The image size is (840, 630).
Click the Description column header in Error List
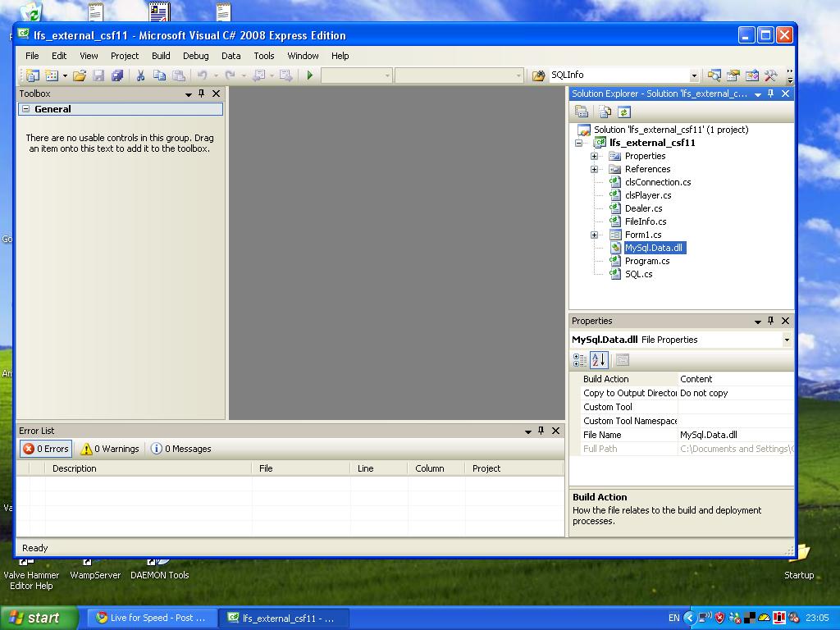(x=148, y=468)
